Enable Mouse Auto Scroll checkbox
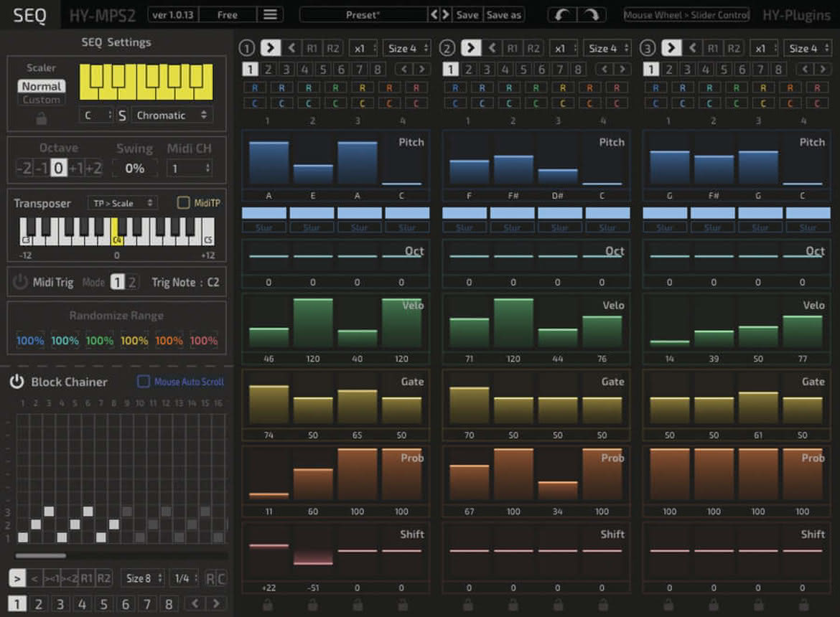840x617 pixels. (143, 382)
